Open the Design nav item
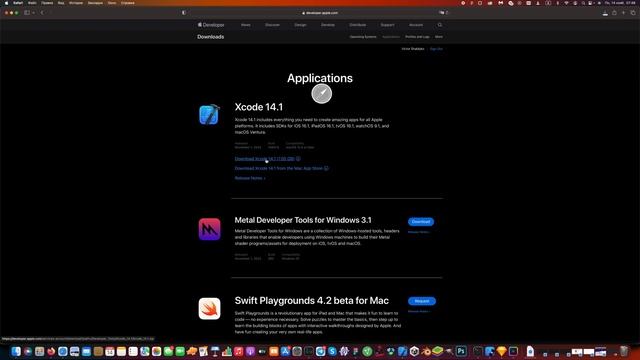Image resolution: width=640 pixels, height=360 pixels. pyautogui.click(x=300, y=25)
